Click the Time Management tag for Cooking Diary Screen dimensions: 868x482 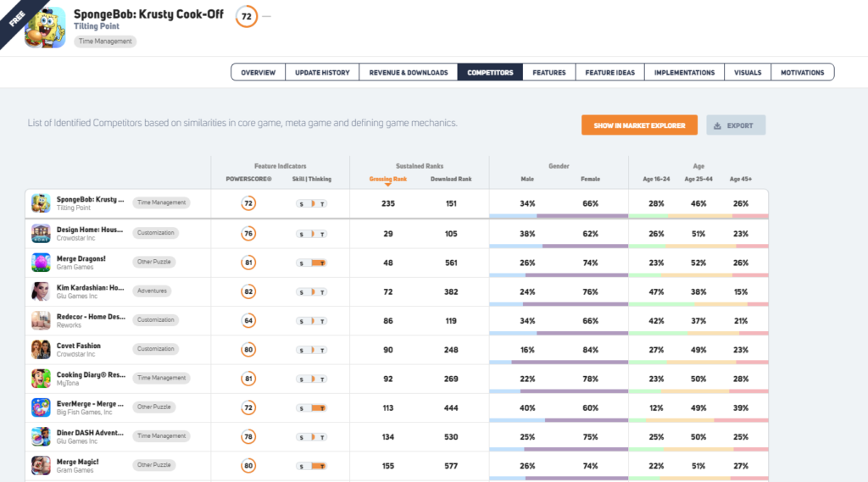(x=161, y=378)
